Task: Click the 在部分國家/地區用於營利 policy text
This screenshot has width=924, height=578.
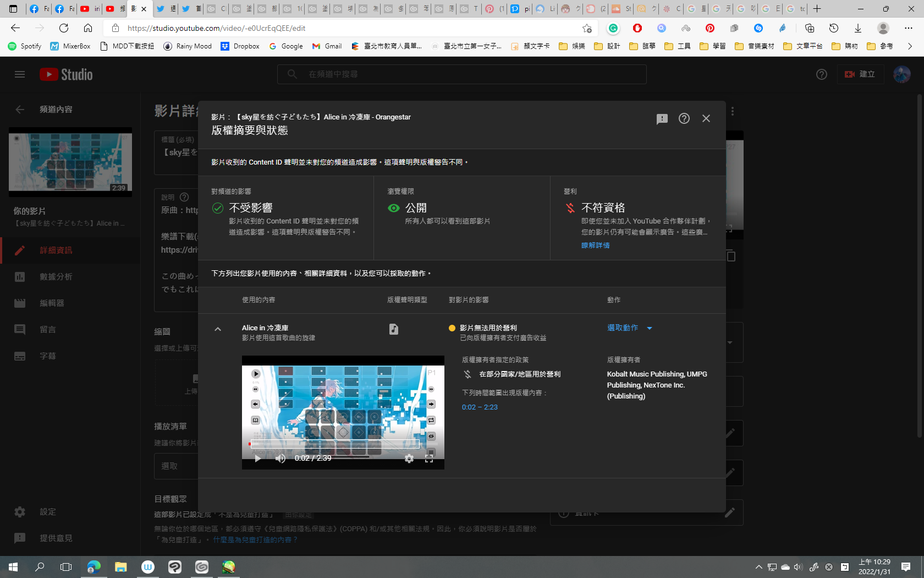Action: coord(520,374)
